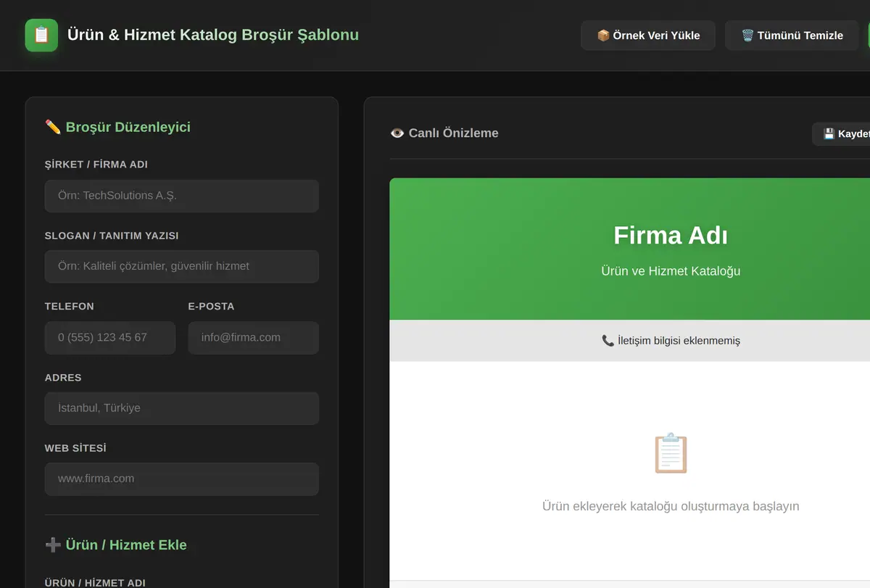The width and height of the screenshot is (870, 588).
Task: Click the Web Sitesi input field
Action: click(x=181, y=479)
